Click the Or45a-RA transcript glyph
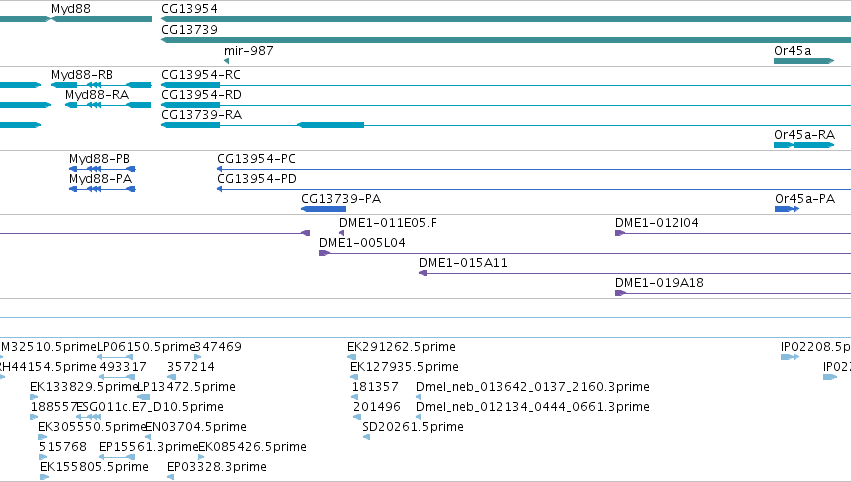 tap(804, 145)
